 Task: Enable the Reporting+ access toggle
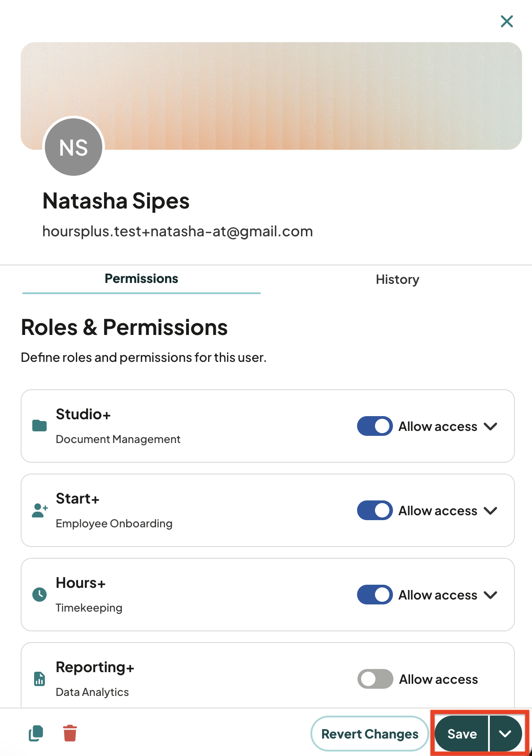click(x=375, y=679)
